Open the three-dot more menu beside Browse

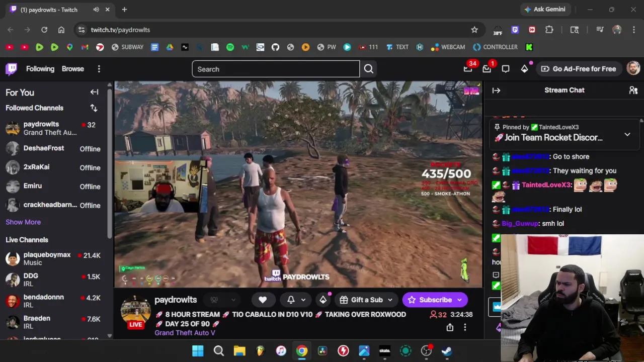point(99,69)
